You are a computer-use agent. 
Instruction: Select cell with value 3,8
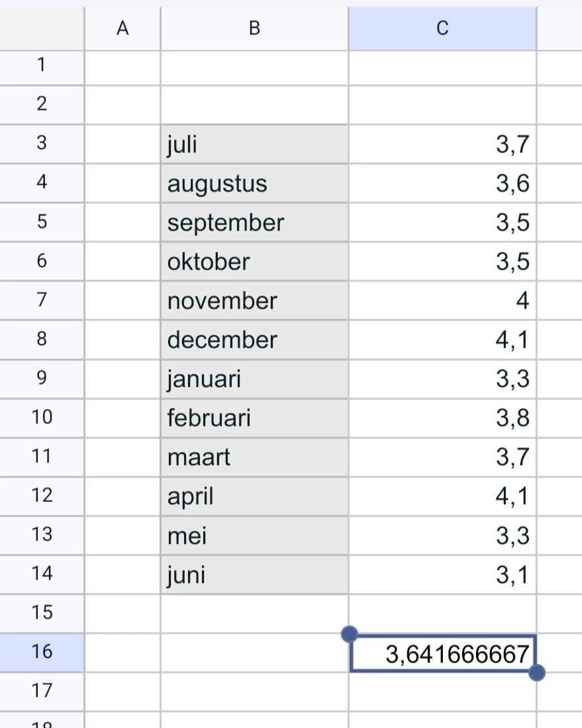(443, 418)
